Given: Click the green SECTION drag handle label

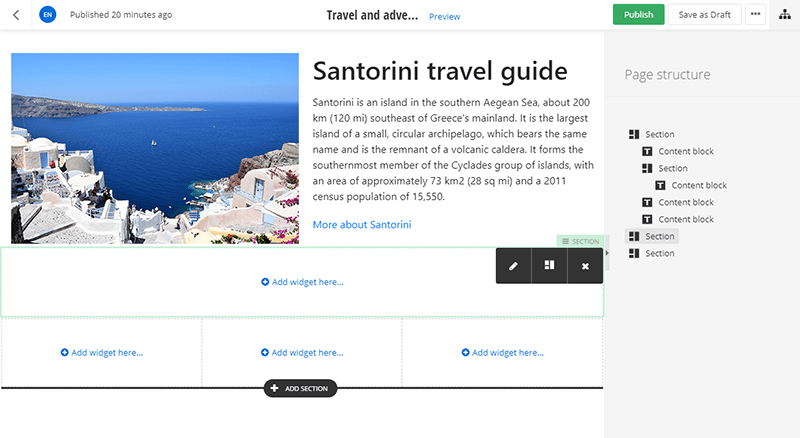Looking at the screenshot, I should (580, 241).
